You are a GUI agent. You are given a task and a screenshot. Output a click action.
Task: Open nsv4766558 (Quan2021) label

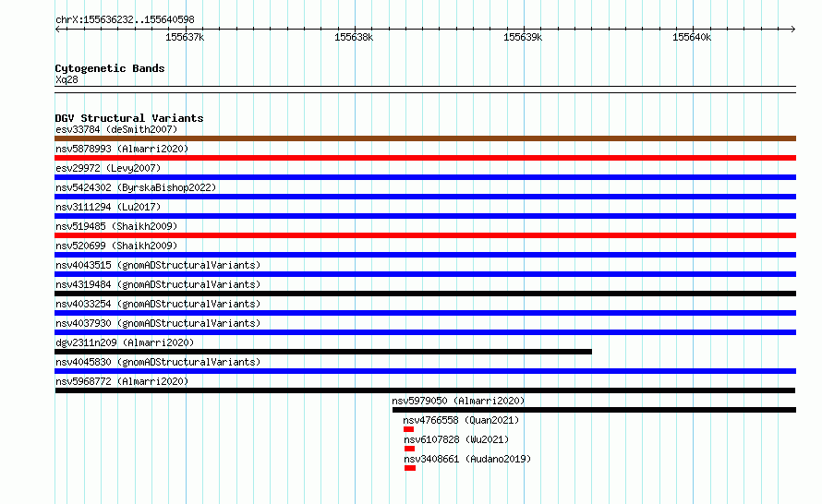(461, 420)
